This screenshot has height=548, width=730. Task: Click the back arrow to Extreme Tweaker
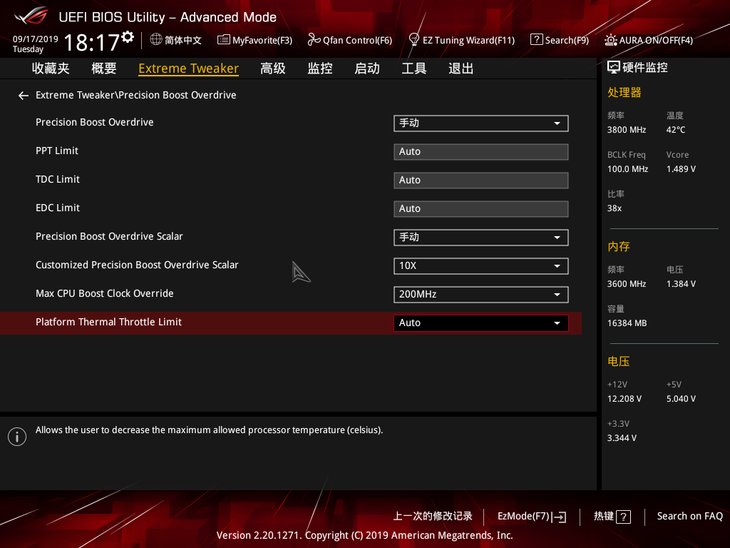tap(23, 95)
